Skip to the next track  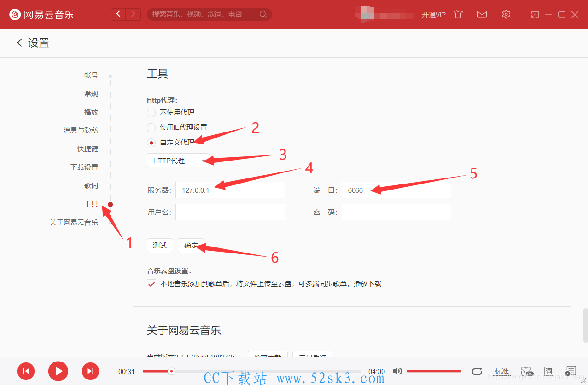(x=90, y=371)
